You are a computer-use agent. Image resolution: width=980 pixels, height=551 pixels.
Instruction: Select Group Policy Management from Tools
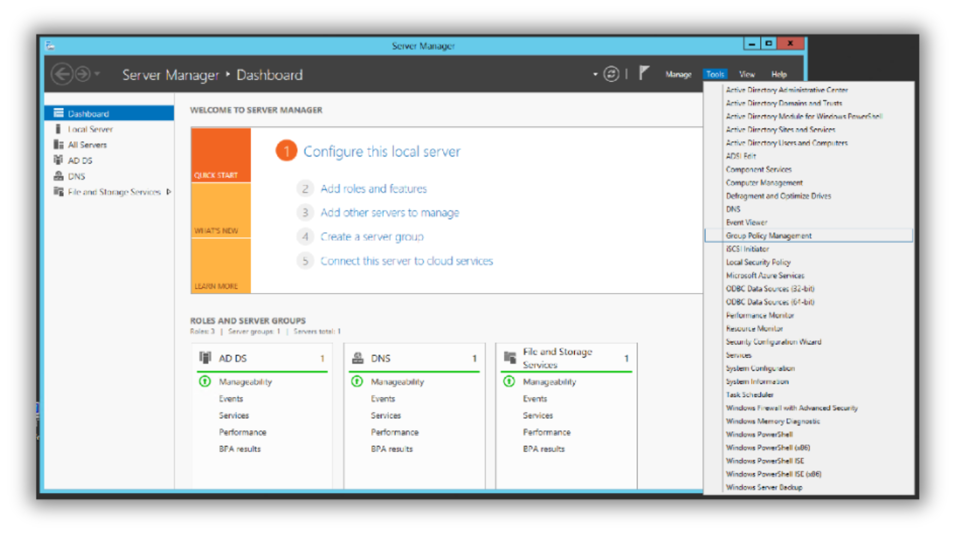coord(768,236)
